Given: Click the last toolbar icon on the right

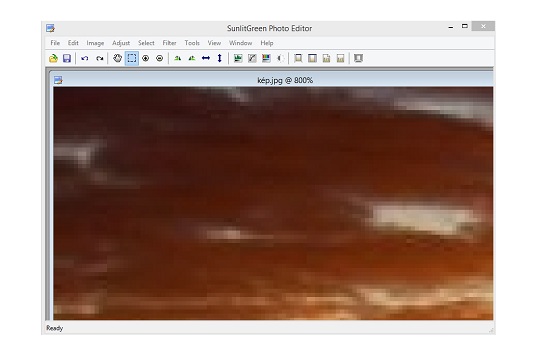Looking at the screenshot, I should point(358,58).
